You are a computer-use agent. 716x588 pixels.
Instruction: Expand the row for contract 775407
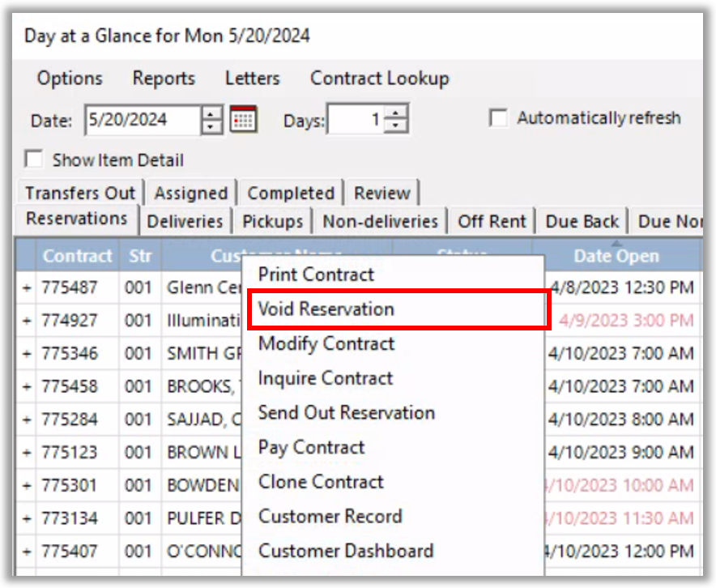tap(27, 552)
